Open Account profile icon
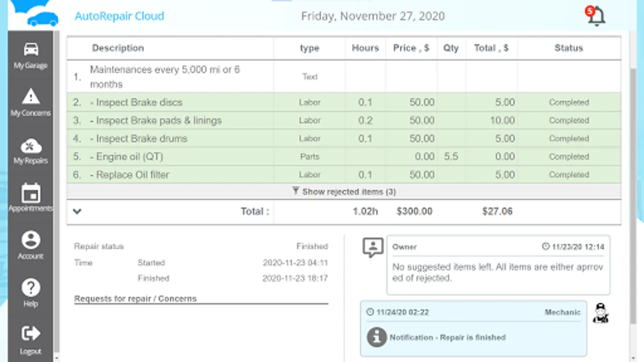The width and height of the screenshot is (644, 362). [x=31, y=241]
